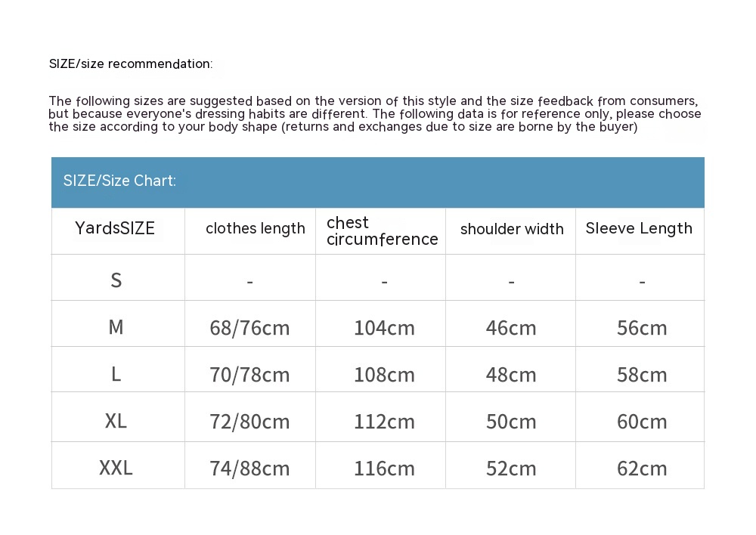Click the size 'M' row label

coord(116,327)
